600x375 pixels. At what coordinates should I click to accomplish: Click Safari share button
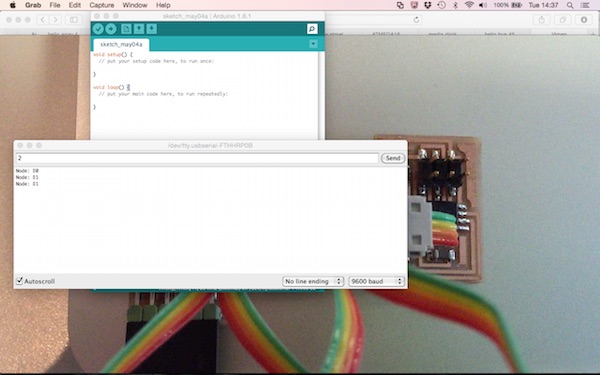tap(541, 20)
